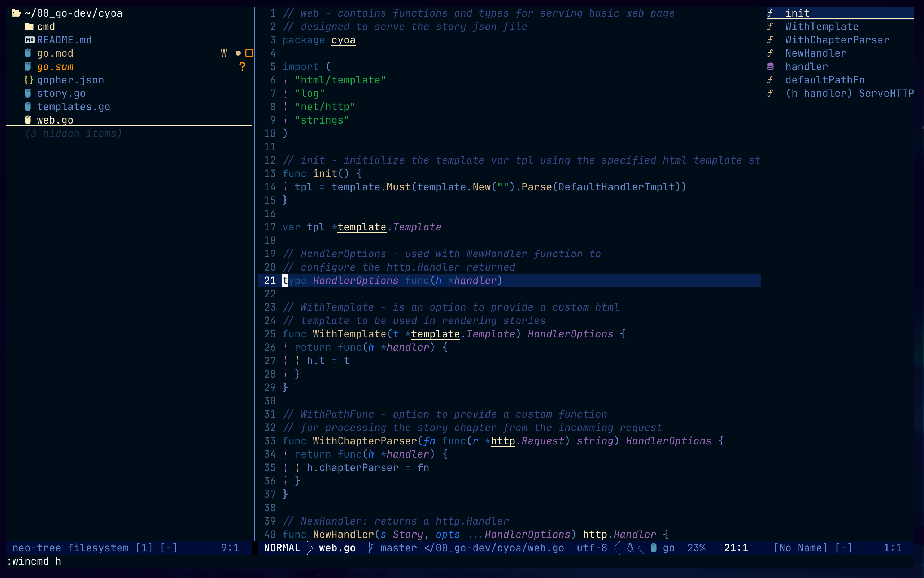This screenshot has height=578, width=924.
Task: Click neo-tree filesystem [1] status label
Action: point(82,548)
